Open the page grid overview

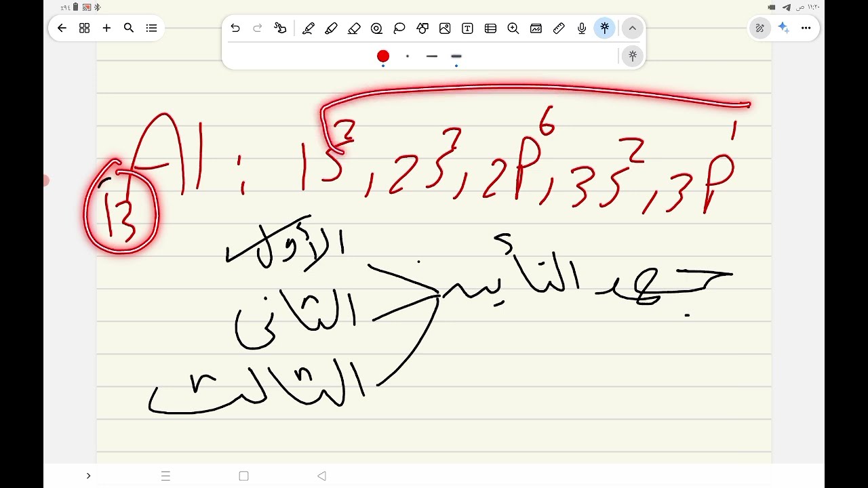coord(84,28)
